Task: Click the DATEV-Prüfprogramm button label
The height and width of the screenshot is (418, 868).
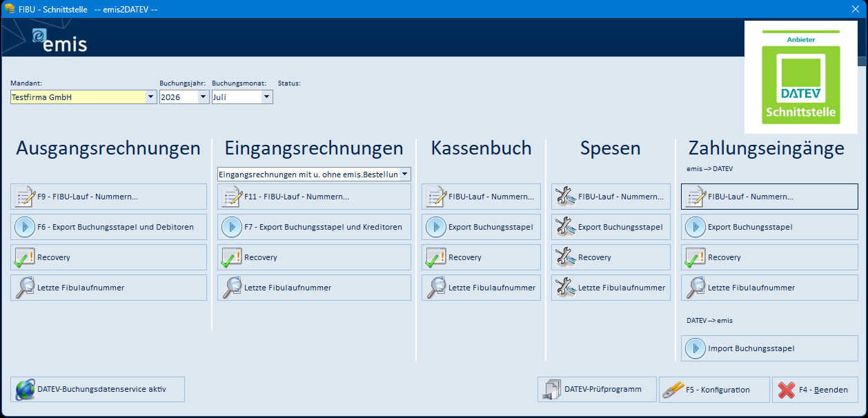Action: (x=603, y=389)
